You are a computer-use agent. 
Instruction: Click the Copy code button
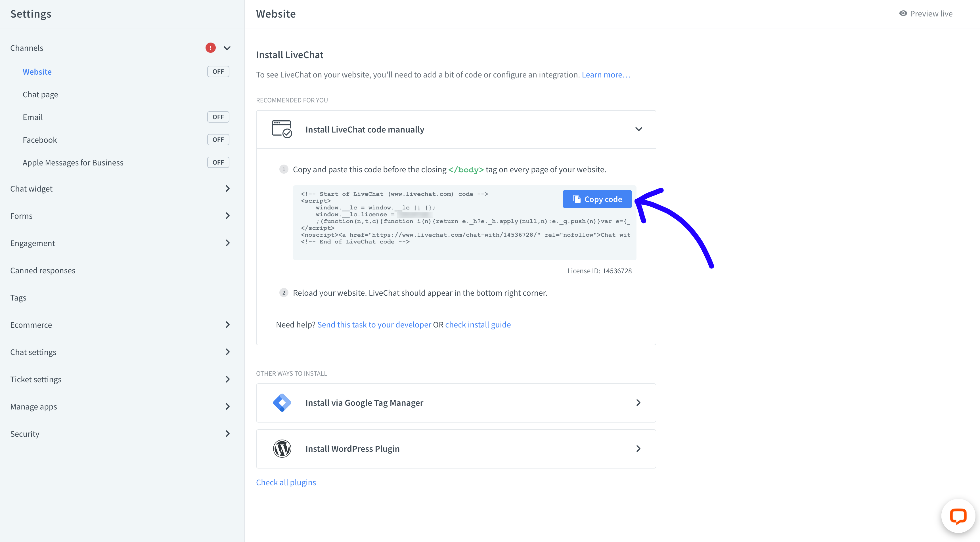pos(597,199)
